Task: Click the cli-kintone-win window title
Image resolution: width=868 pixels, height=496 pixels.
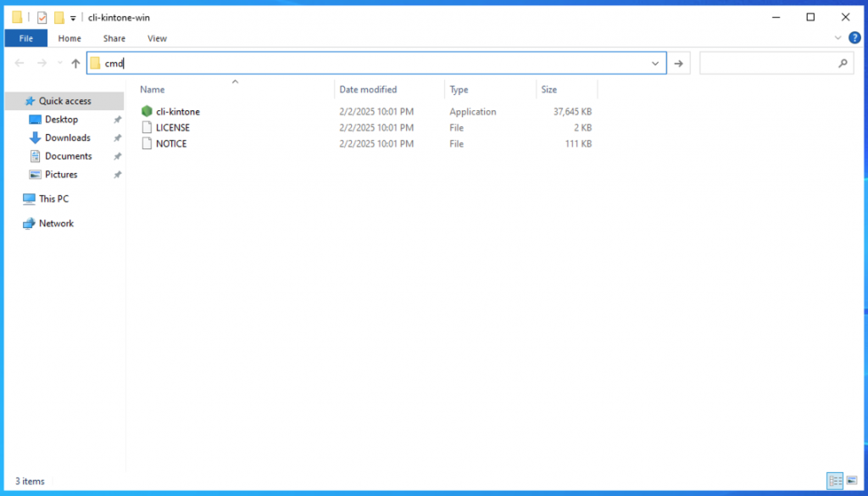Action: coord(119,18)
